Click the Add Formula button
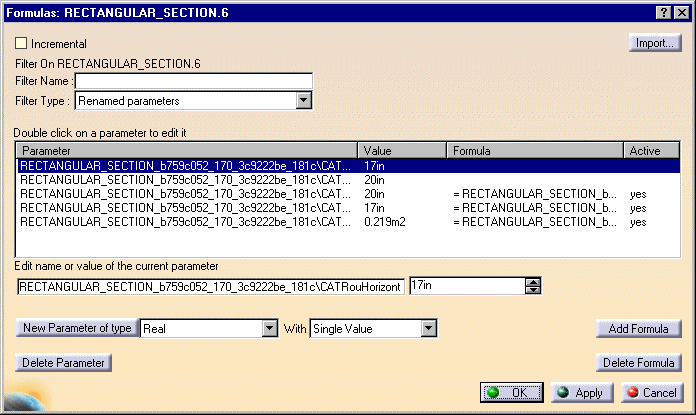Screen dimensions: 696x415 coord(638,329)
